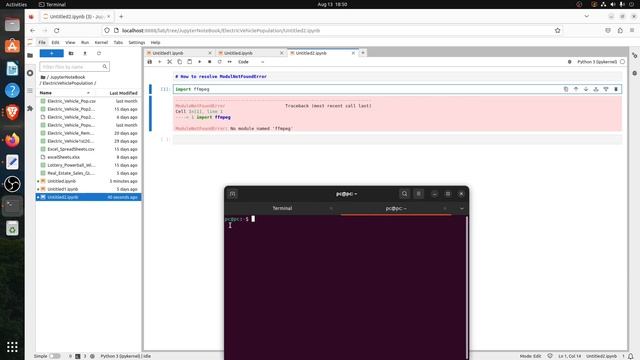Select the Lottery_Powerball file row
Screen dimensions: 640x360
point(88,165)
